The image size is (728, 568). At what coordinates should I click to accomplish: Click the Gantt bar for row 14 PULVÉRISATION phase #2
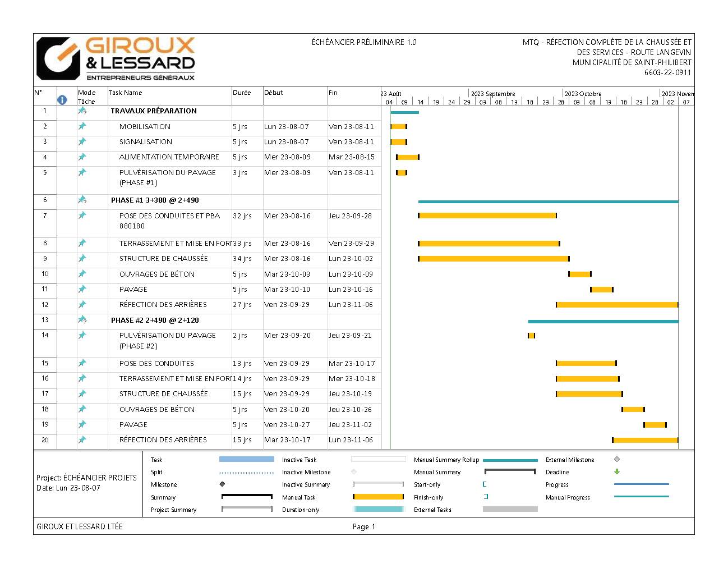click(x=531, y=336)
